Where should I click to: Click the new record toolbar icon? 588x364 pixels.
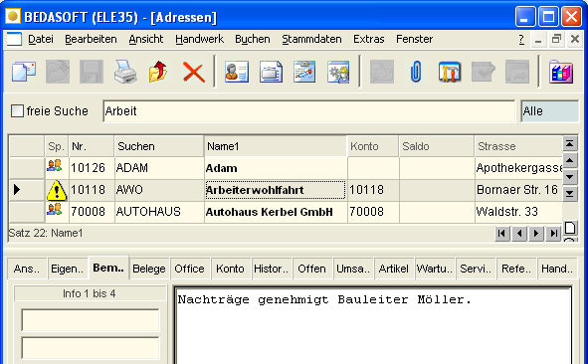[24, 72]
